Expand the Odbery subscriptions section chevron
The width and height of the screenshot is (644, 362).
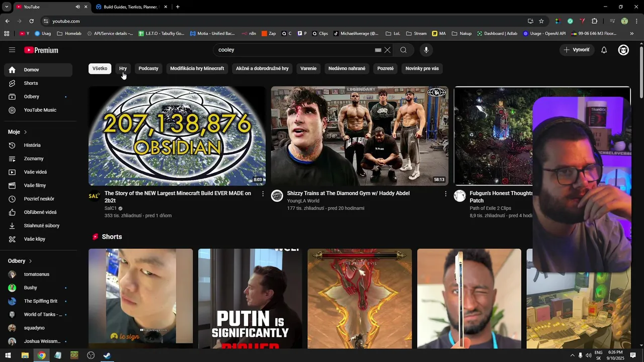[30, 261]
